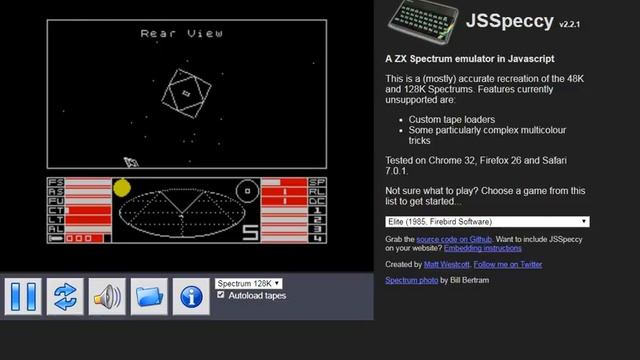
Task: Reset the emulator with the blue arrows icon
Action: (x=65, y=297)
